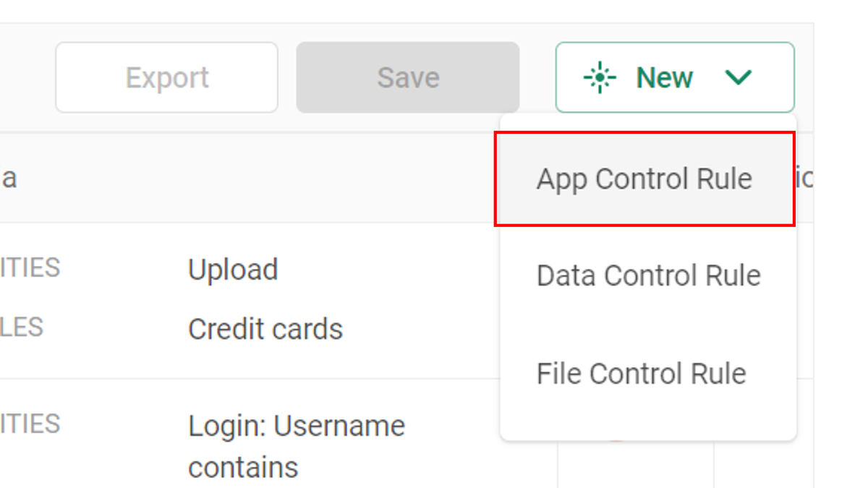Choose Data Control Rule option
Screen dimensions: 868x488
point(648,275)
